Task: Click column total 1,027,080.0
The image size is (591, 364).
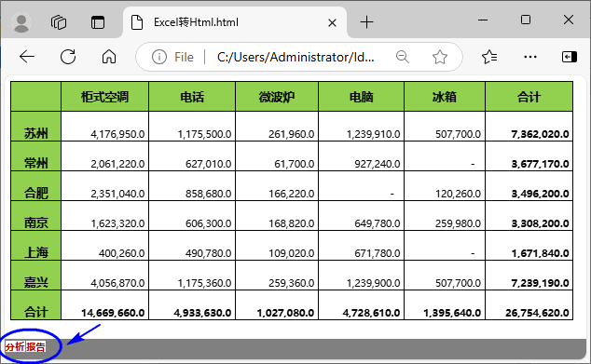Action: 285,313
